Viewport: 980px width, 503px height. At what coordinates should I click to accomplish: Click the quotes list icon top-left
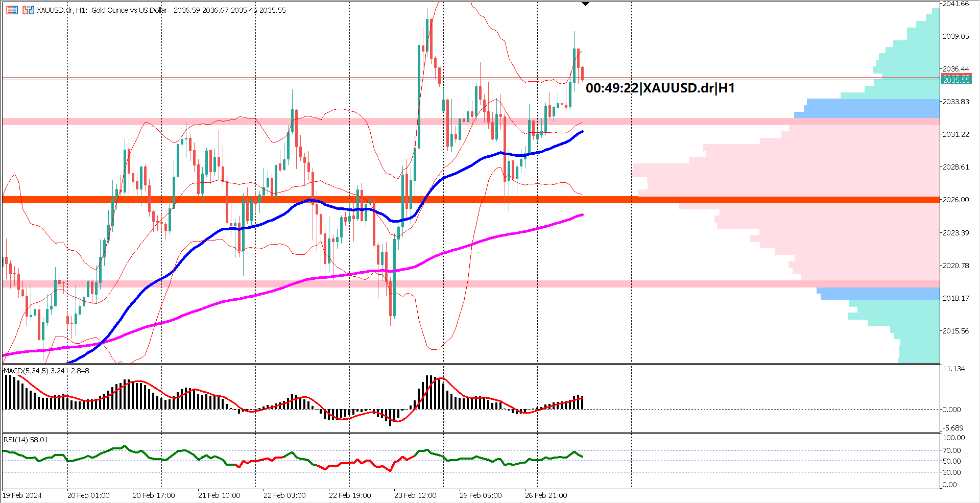(x=11, y=10)
